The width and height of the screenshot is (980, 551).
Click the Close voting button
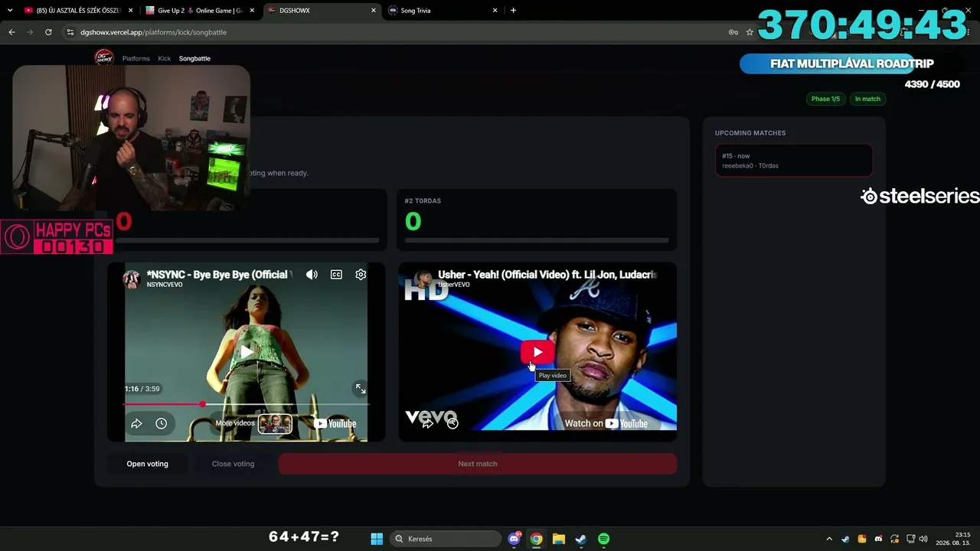click(233, 464)
